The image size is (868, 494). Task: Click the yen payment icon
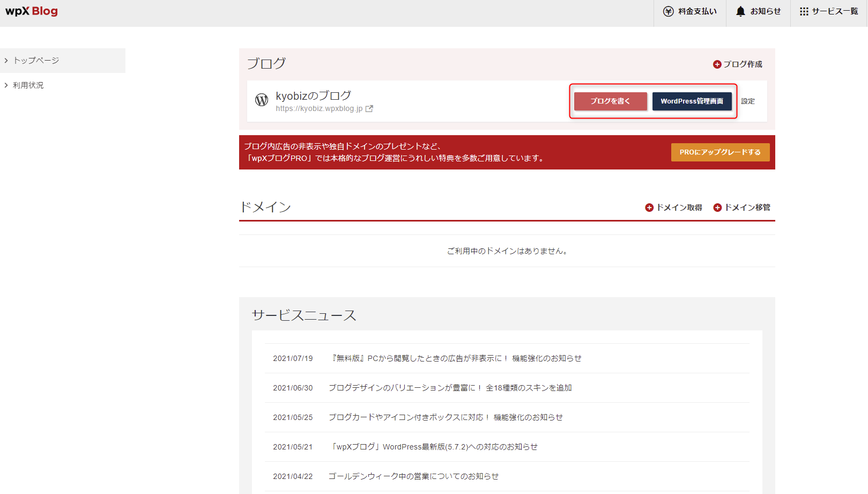tap(668, 11)
